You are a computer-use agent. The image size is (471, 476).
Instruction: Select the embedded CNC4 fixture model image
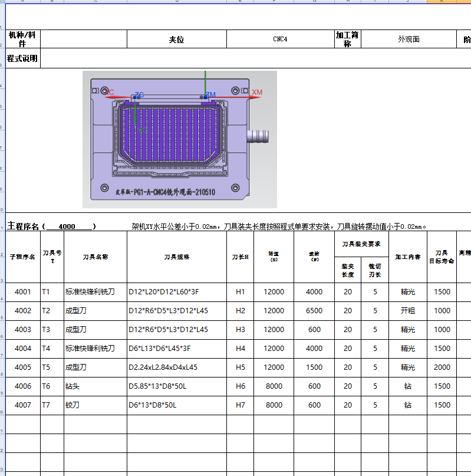click(x=180, y=139)
